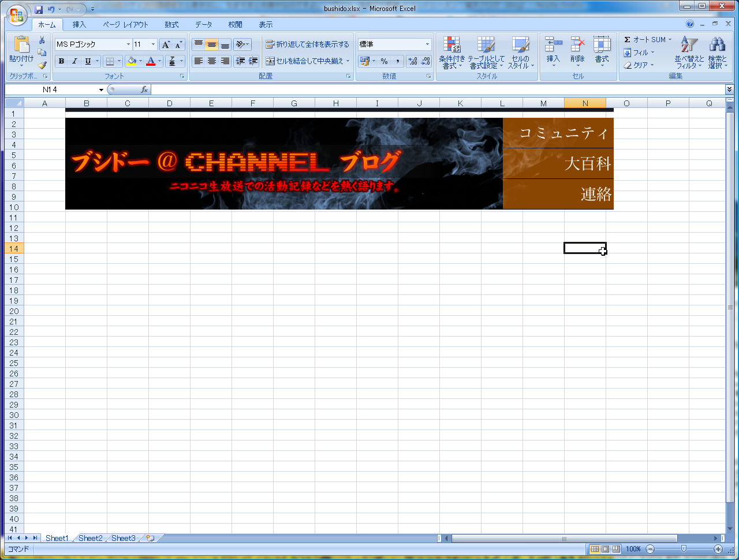Click the decrease decimal places icon
The width and height of the screenshot is (739, 560).
(x=426, y=61)
